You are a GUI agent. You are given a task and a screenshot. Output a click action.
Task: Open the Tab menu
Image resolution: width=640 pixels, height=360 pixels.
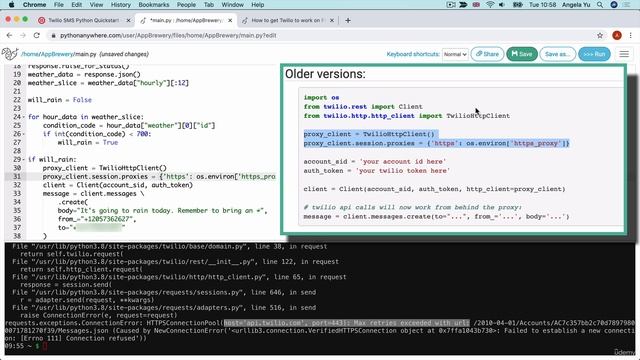click(209, 4)
